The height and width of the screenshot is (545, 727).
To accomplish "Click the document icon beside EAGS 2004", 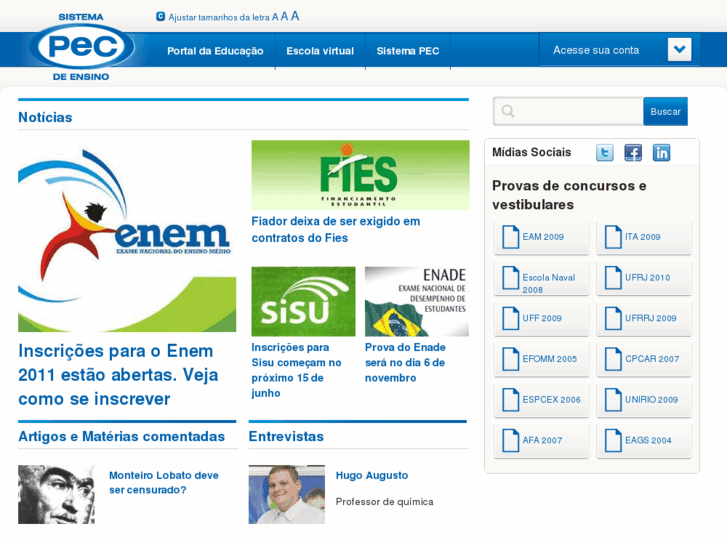I will coord(613,441).
